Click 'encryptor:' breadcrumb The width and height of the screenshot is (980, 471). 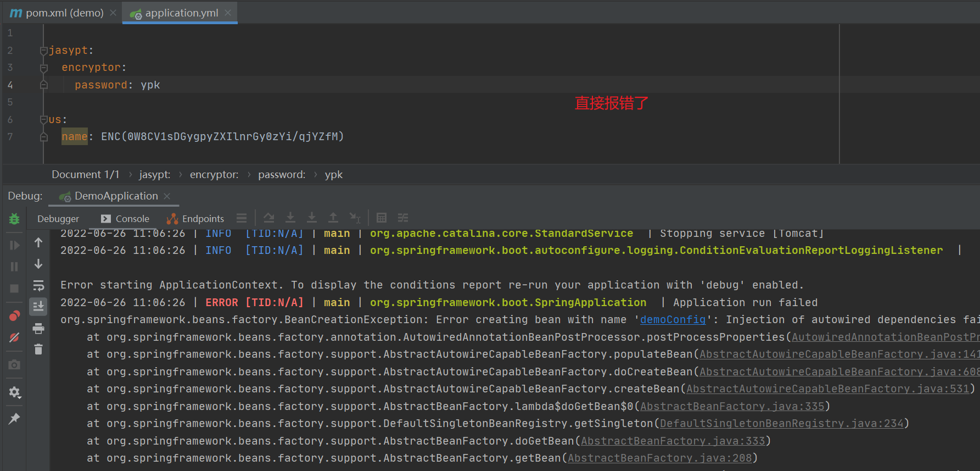point(214,175)
